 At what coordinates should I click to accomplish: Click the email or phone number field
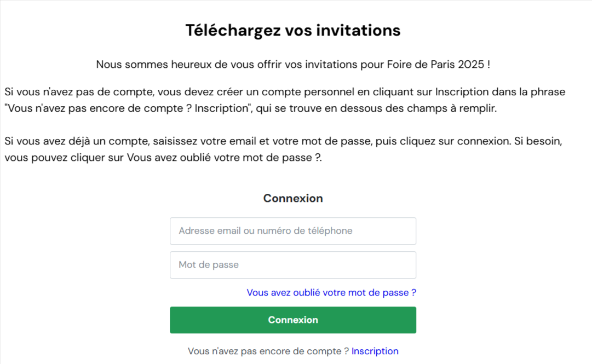(x=293, y=230)
